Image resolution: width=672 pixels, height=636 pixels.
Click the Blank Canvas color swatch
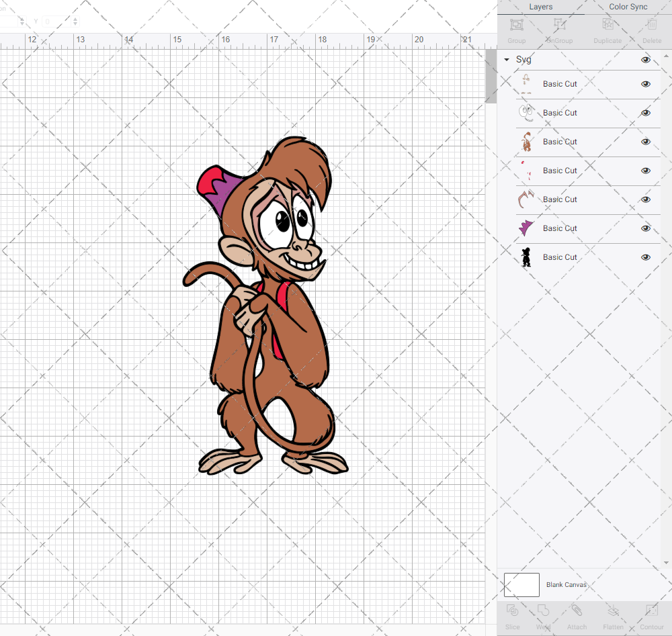click(521, 585)
